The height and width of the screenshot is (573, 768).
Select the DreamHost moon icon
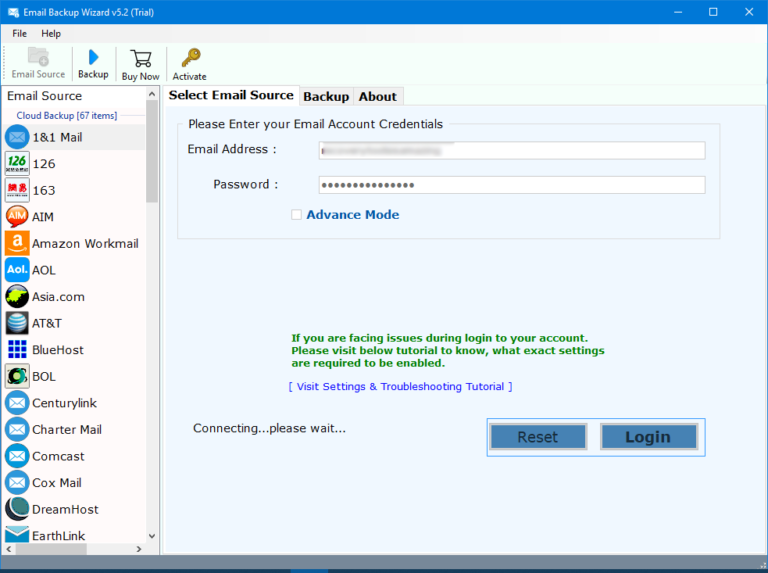click(x=17, y=509)
